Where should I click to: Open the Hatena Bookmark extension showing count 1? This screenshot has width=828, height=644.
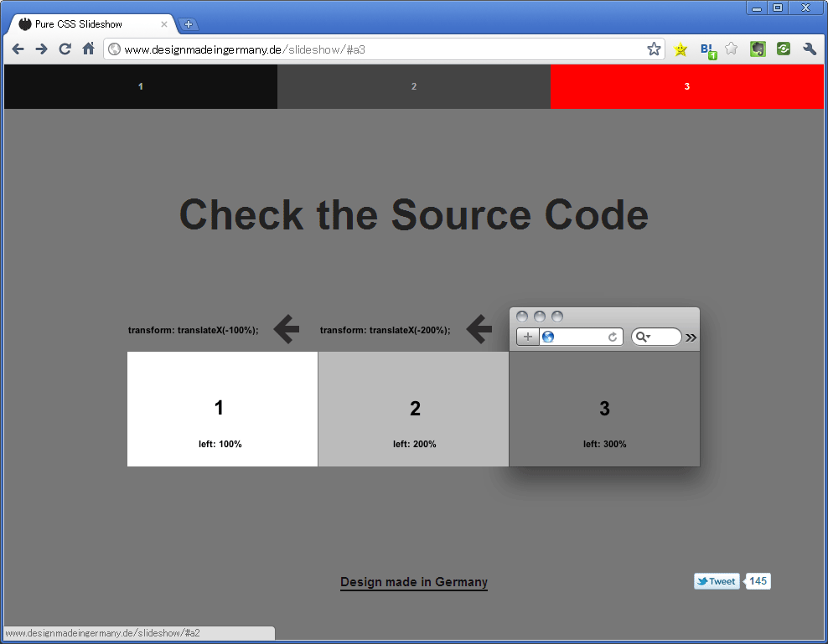(x=706, y=49)
